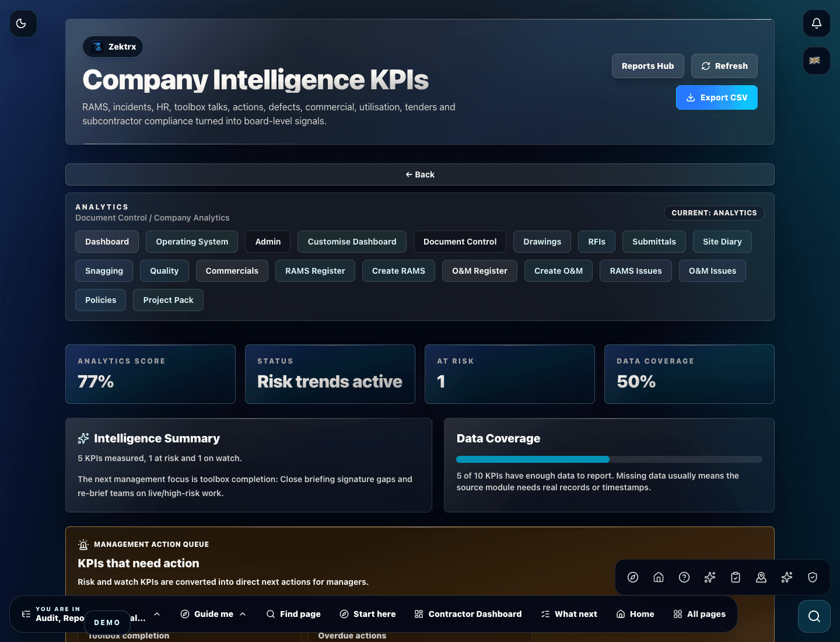The width and height of the screenshot is (840, 642).
Task: Open the RFIs section
Action: [597, 242]
